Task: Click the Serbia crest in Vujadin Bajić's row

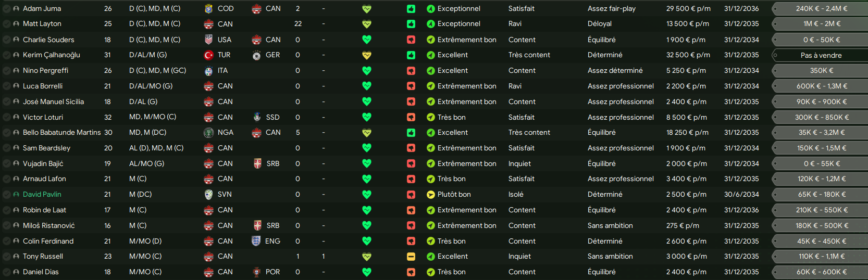Action: (257, 163)
